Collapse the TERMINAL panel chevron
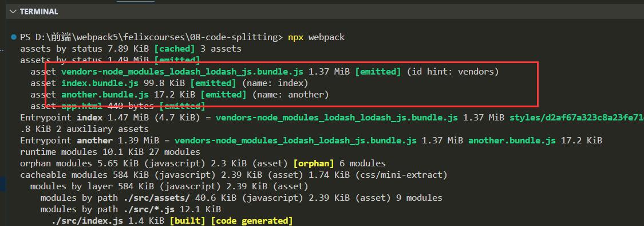The image size is (644, 226). (13, 11)
